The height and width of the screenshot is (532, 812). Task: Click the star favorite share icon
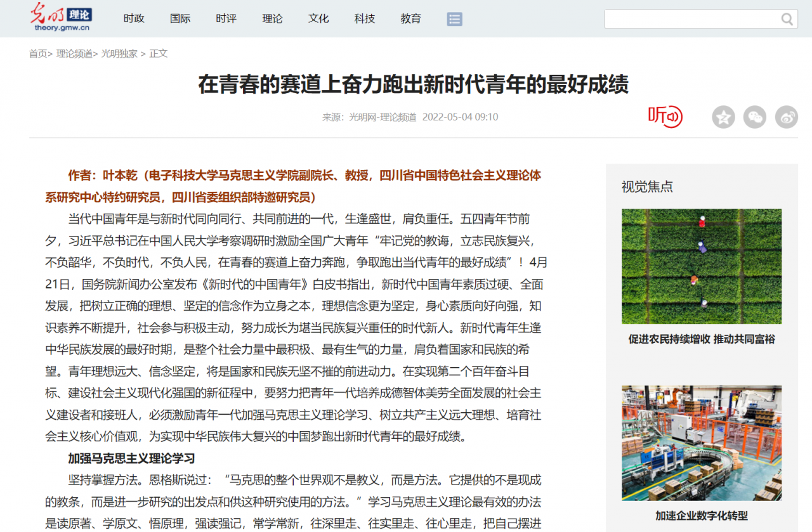[x=723, y=117]
